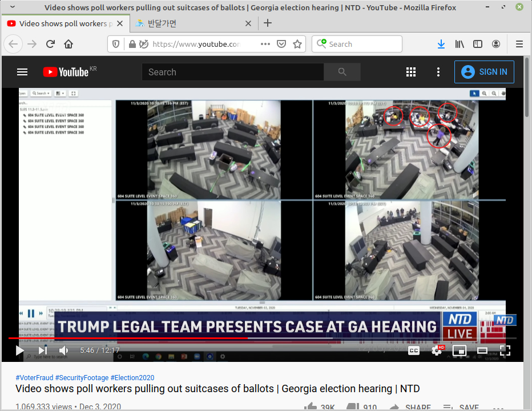532x411 pixels.
Task: Open YouTube apps grid
Action: [411, 72]
